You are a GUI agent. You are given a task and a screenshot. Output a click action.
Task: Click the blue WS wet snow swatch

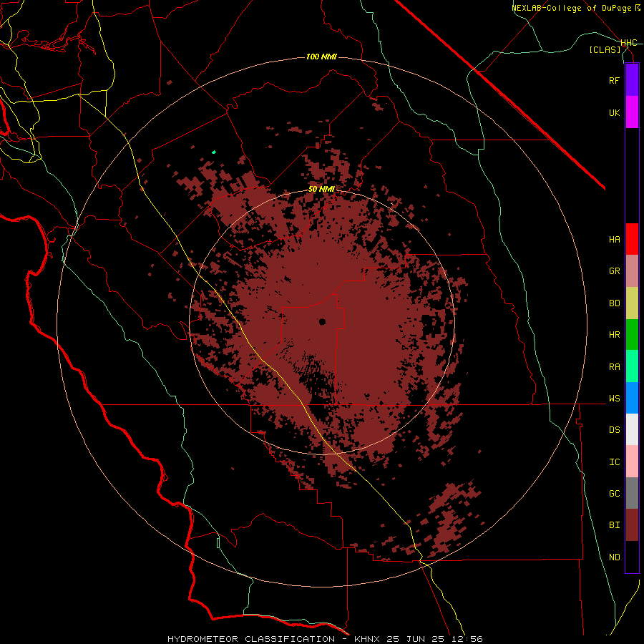click(632, 398)
